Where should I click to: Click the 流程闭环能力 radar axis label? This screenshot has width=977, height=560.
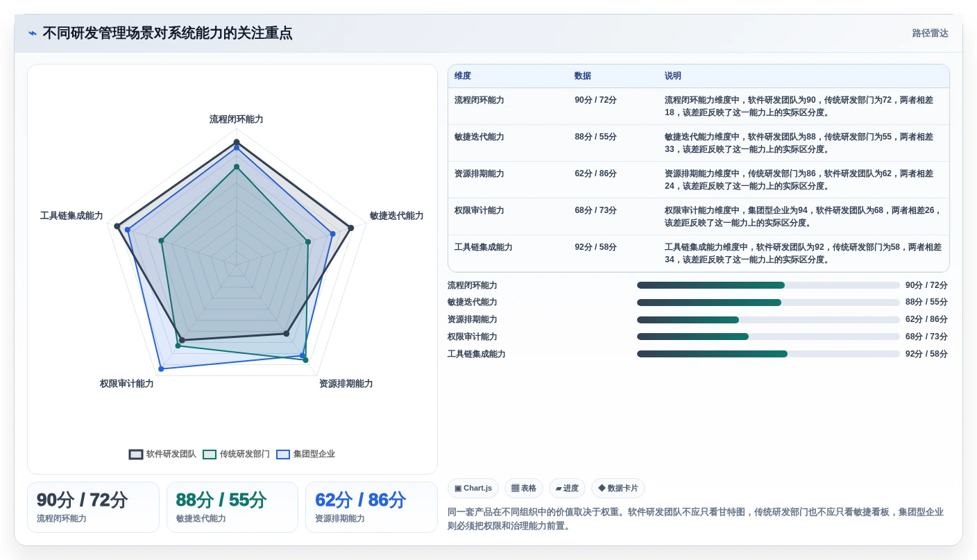point(237,119)
